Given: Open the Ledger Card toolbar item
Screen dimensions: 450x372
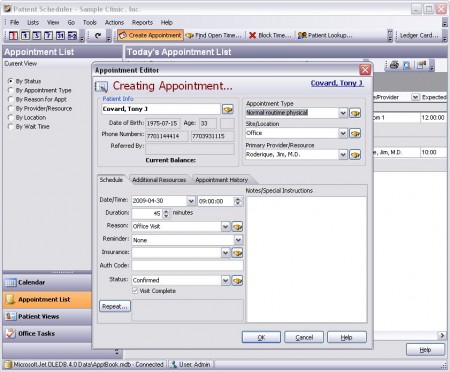Looking at the screenshot, I should pos(419,35).
